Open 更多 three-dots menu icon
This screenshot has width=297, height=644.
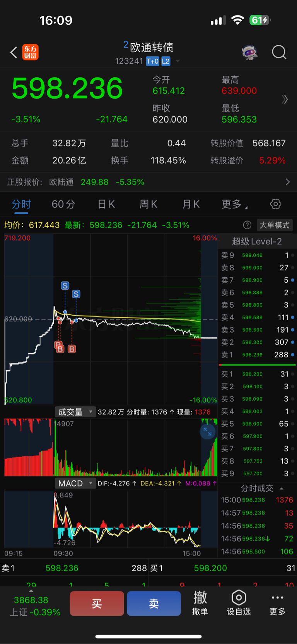coord(277,603)
